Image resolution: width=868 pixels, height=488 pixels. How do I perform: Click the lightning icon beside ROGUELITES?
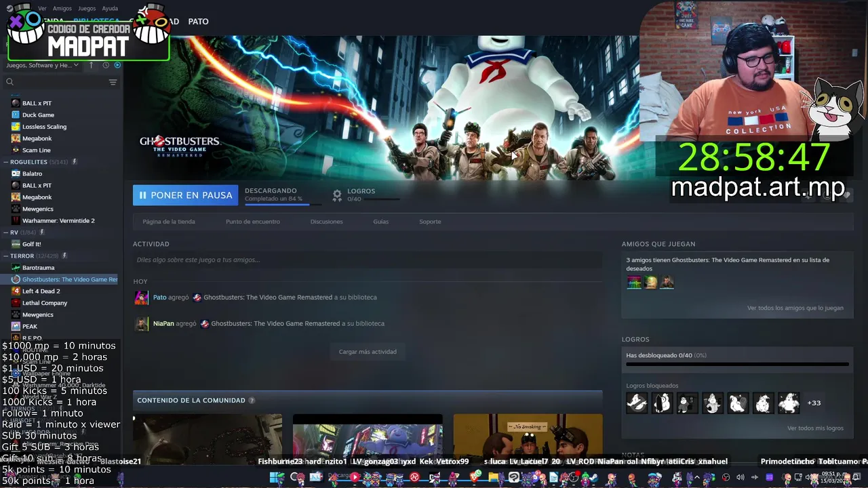click(x=75, y=162)
